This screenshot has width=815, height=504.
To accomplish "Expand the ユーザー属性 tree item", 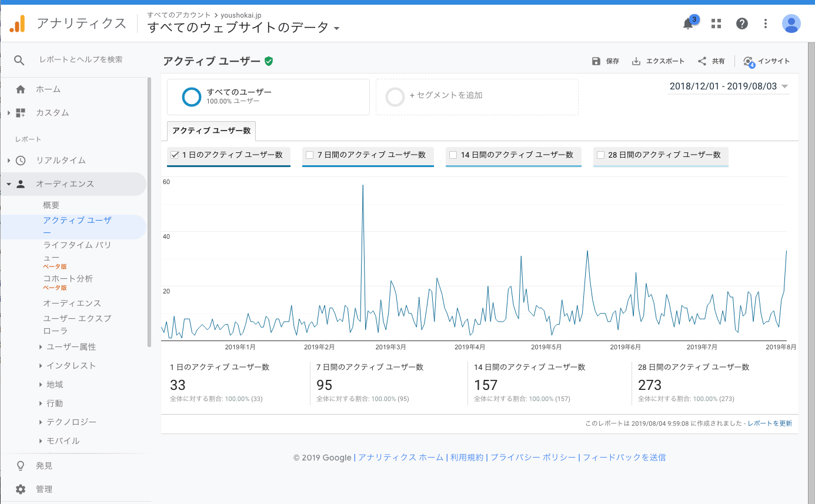I will tap(71, 347).
